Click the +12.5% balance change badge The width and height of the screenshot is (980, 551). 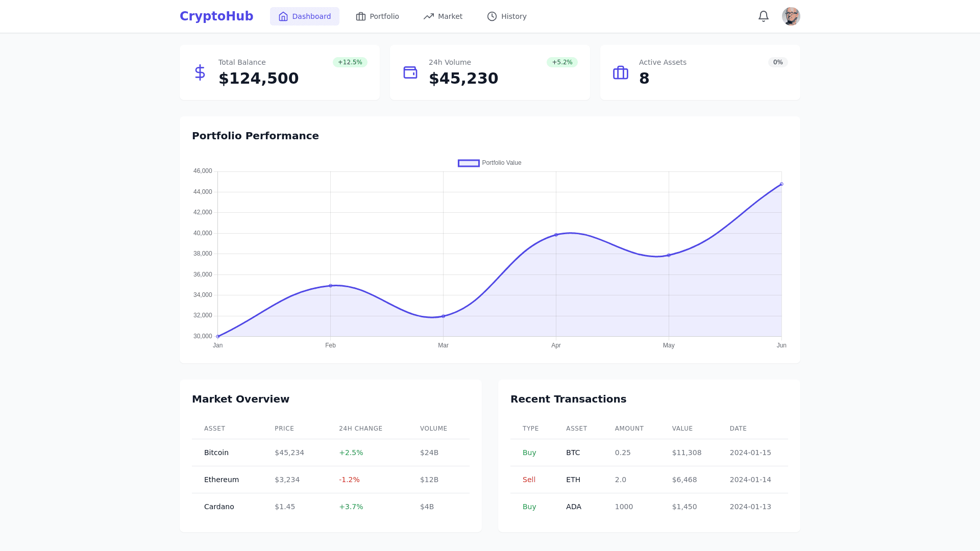(350, 62)
